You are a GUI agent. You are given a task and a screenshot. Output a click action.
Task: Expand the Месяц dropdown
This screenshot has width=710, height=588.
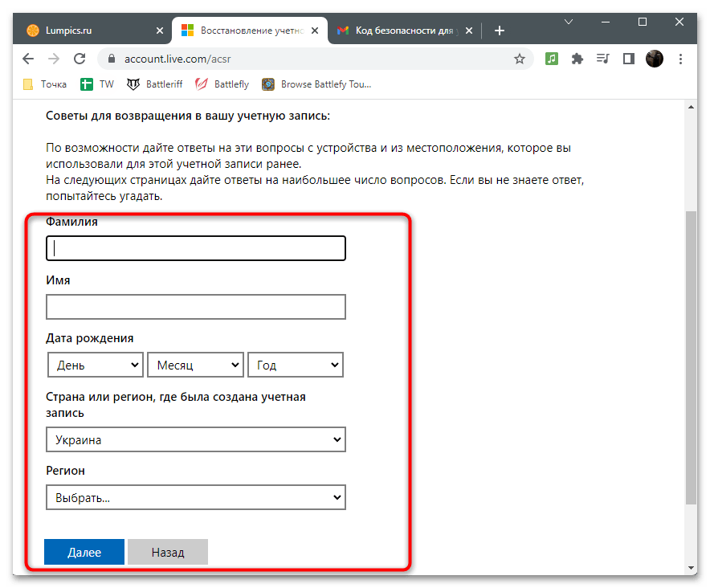196,365
